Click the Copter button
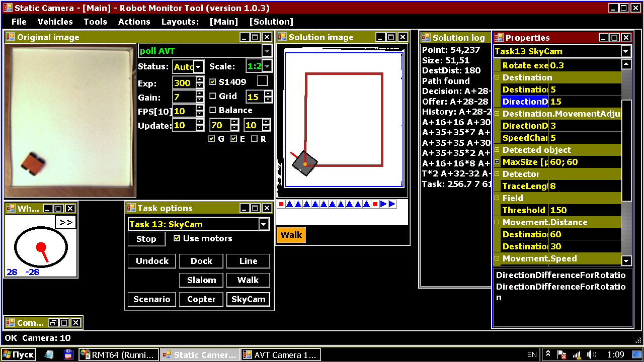The image size is (644, 362). tap(202, 299)
